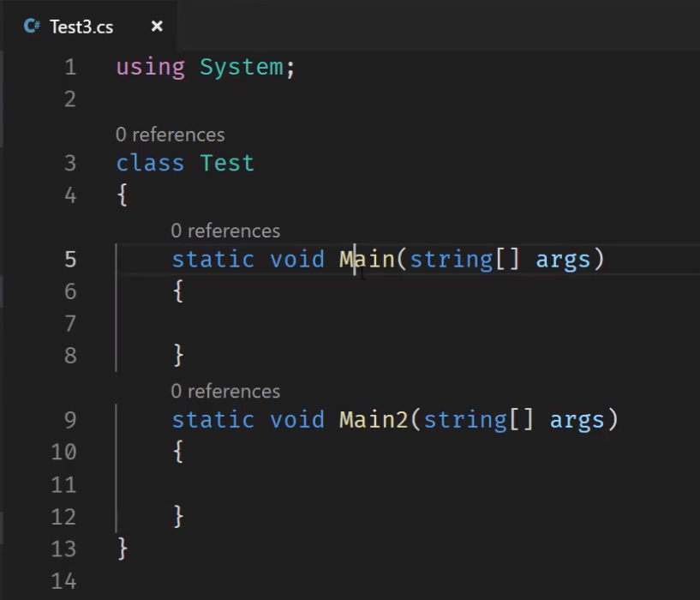Close the Test3.cs tab

point(157,27)
